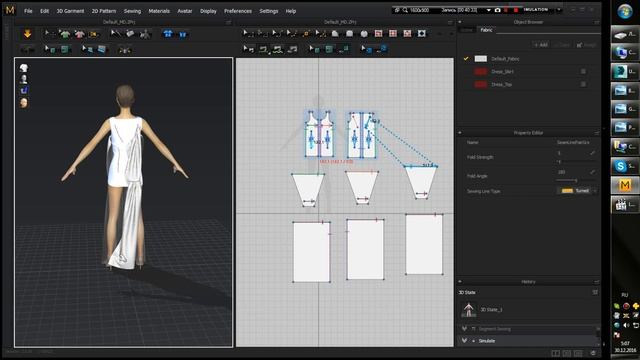Click the free sewing tool icon
This screenshot has height=360, width=640.
coord(278,49)
